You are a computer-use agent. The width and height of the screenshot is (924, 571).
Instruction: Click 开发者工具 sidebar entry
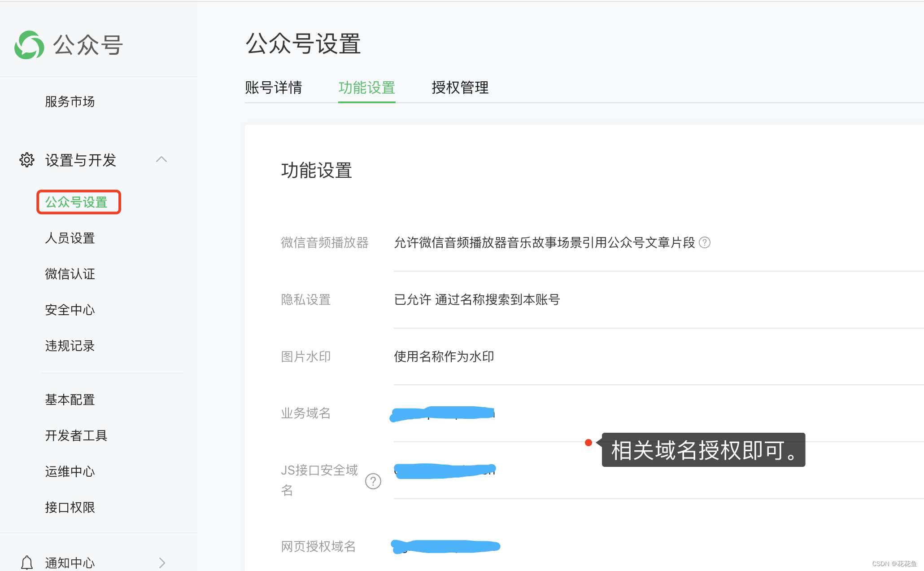(x=76, y=435)
